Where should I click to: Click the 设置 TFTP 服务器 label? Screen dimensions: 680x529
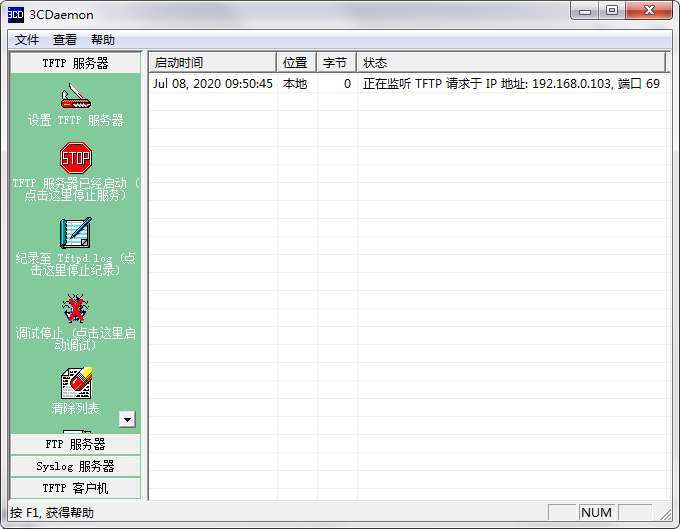(75, 120)
